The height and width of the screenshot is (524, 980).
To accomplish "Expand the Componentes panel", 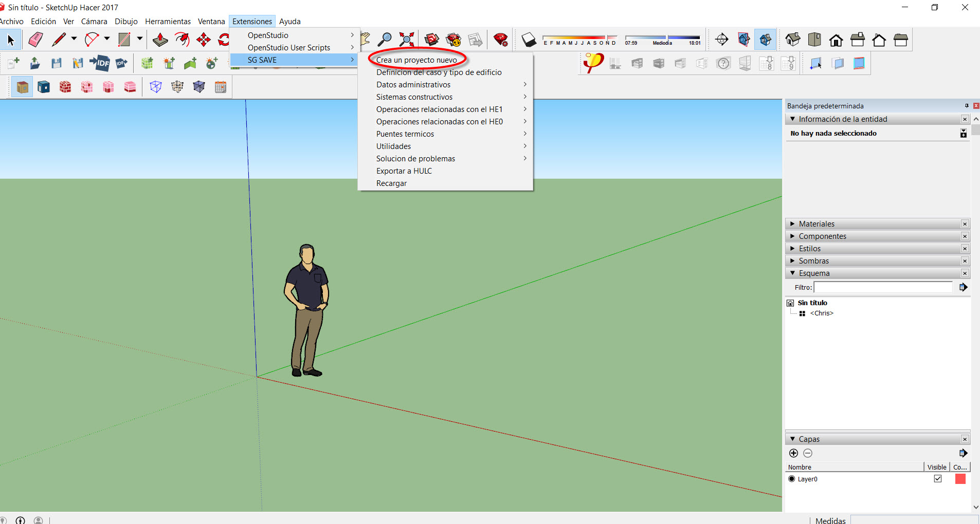I will click(792, 236).
